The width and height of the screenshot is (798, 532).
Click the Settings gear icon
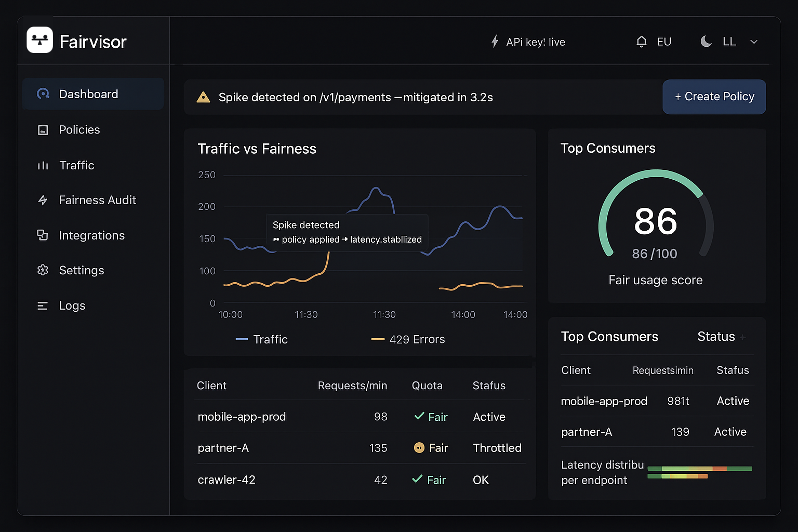point(43,270)
